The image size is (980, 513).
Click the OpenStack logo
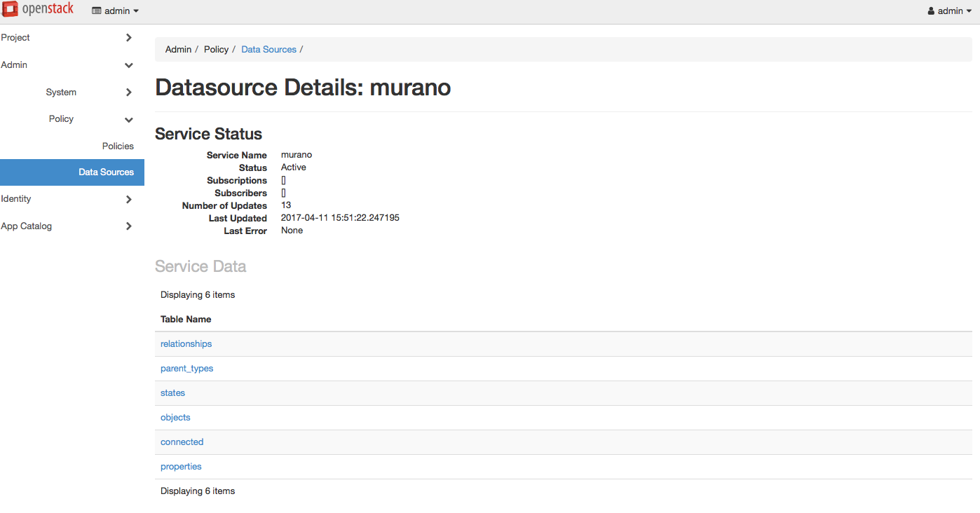38,10
